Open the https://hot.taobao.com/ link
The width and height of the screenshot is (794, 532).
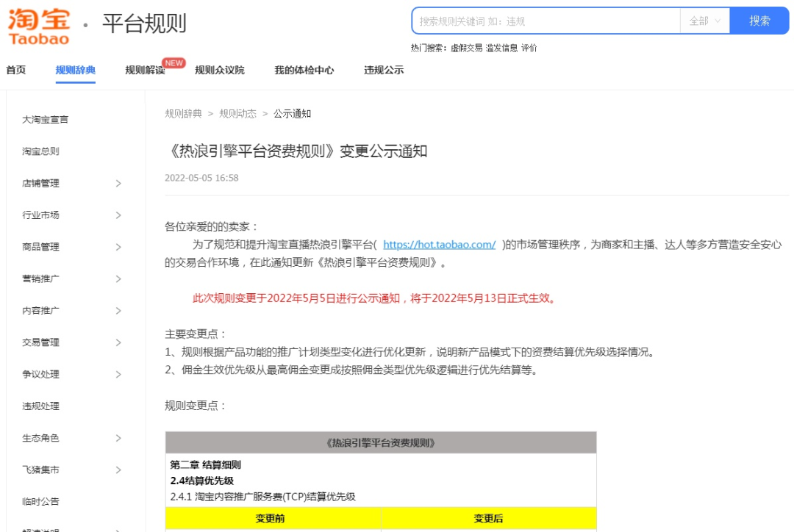[x=440, y=245]
